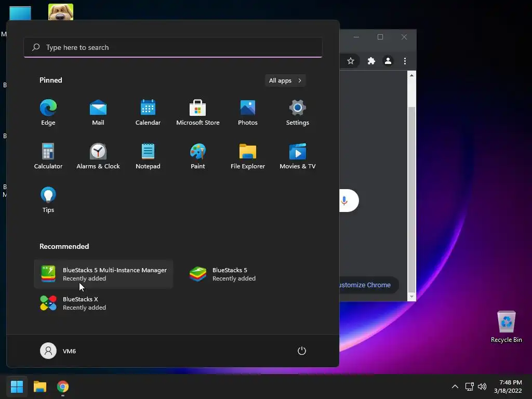Open volume control in system tray
The width and height of the screenshot is (532, 399).
pyautogui.click(x=482, y=387)
